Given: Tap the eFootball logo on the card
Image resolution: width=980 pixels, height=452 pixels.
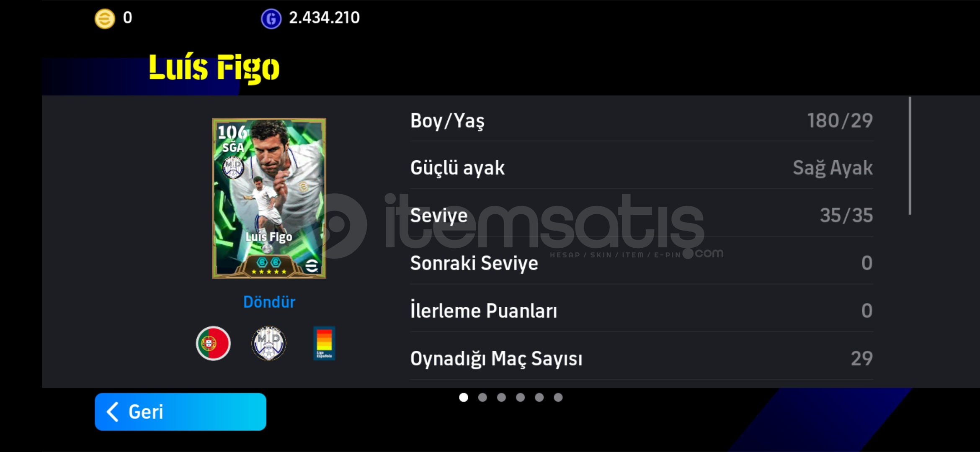Looking at the screenshot, I should pos(312,266).
